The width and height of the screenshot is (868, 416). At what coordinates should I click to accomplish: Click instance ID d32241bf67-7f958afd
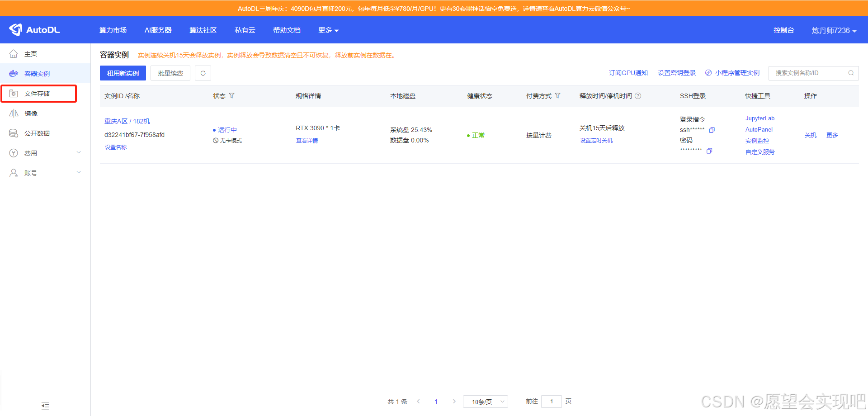(134, 135)
